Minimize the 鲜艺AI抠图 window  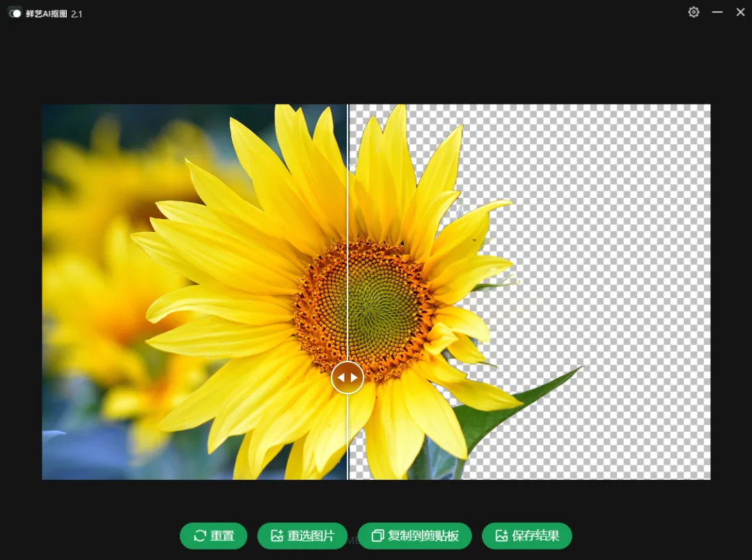(717, 13)
